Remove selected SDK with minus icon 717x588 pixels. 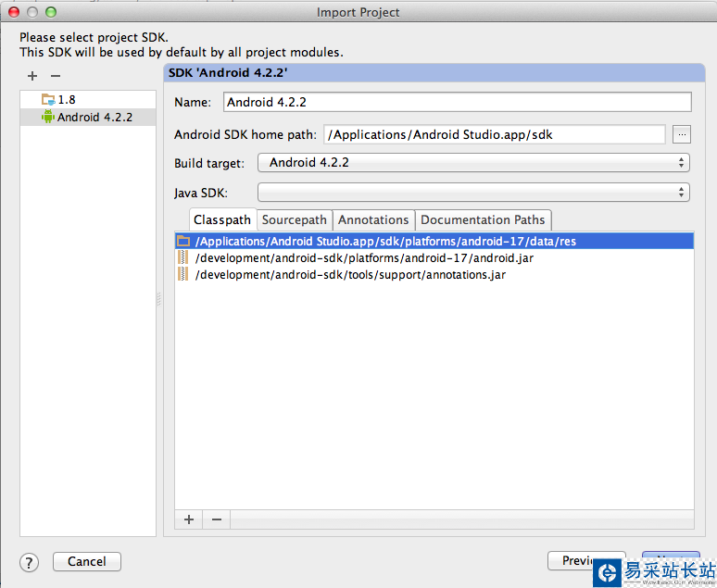[56, 76]
